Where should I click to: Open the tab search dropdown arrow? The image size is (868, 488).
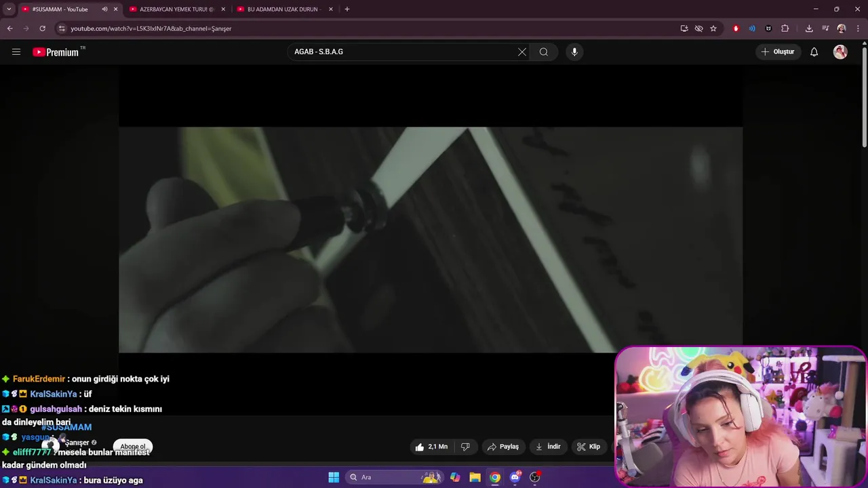[x=9, y=9]
